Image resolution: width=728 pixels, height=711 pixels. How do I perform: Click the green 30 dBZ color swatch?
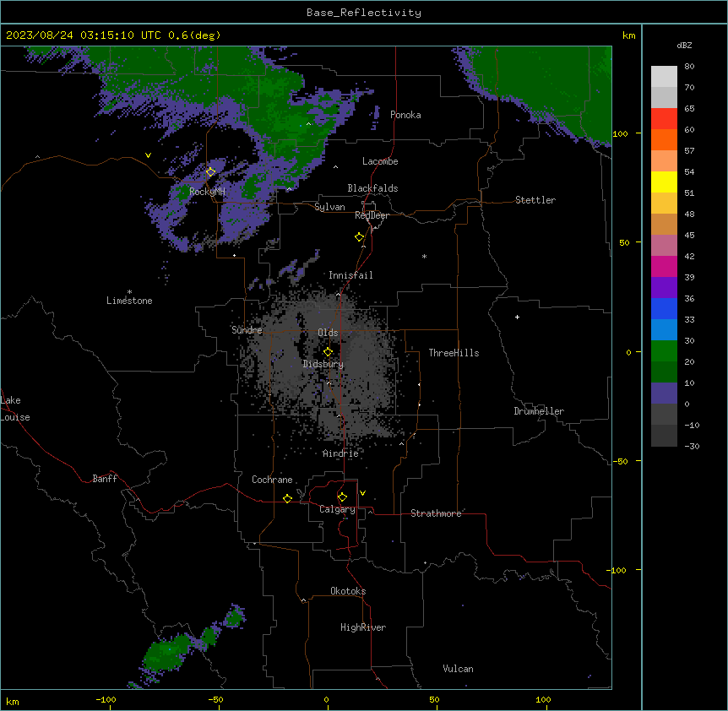click(664, 351)
